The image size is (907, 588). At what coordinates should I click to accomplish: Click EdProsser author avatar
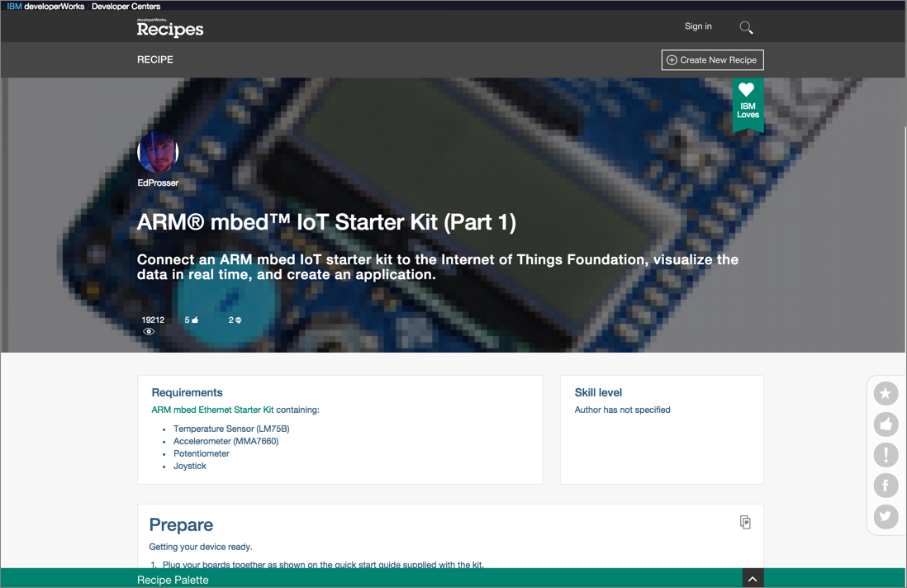158,152
